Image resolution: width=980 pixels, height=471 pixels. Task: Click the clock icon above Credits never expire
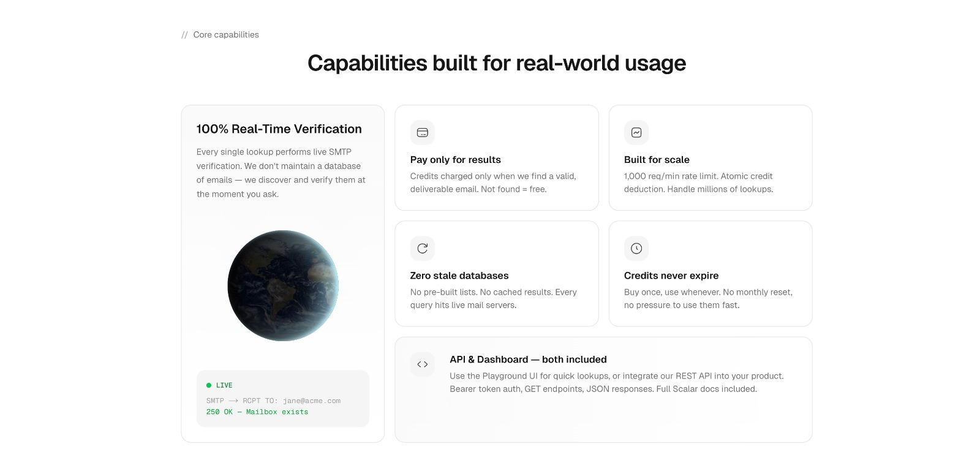click(636, 248)
